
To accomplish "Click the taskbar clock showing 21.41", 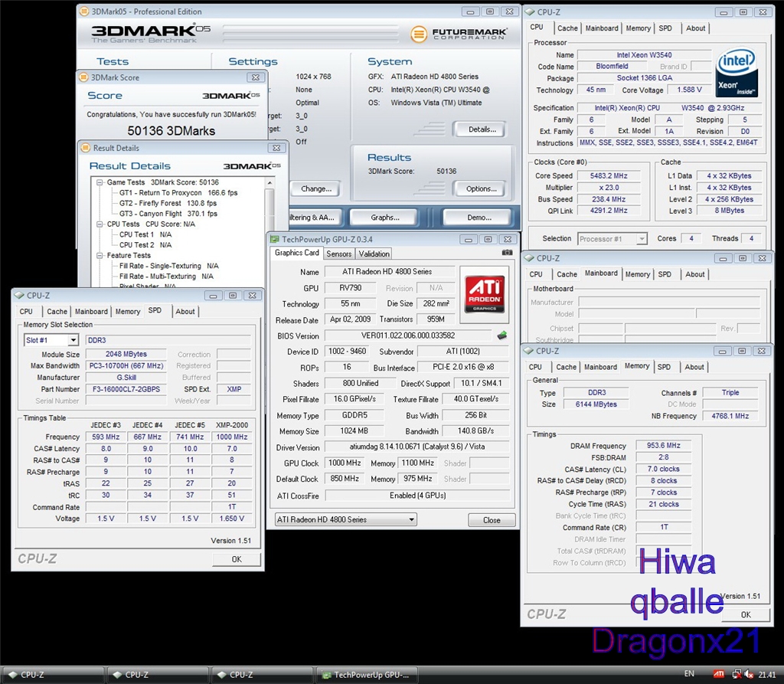I will point(767,675).
